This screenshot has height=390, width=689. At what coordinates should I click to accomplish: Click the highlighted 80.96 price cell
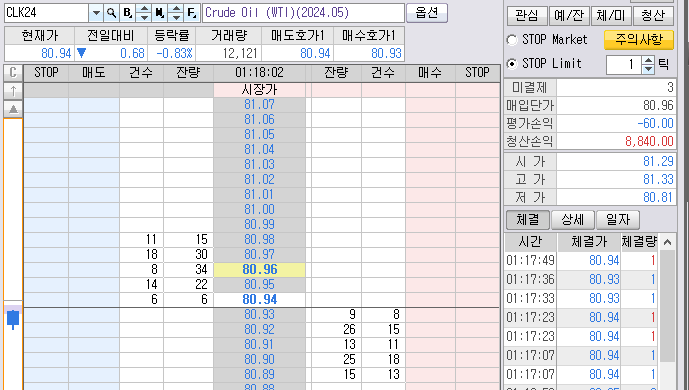click(259, 270)
